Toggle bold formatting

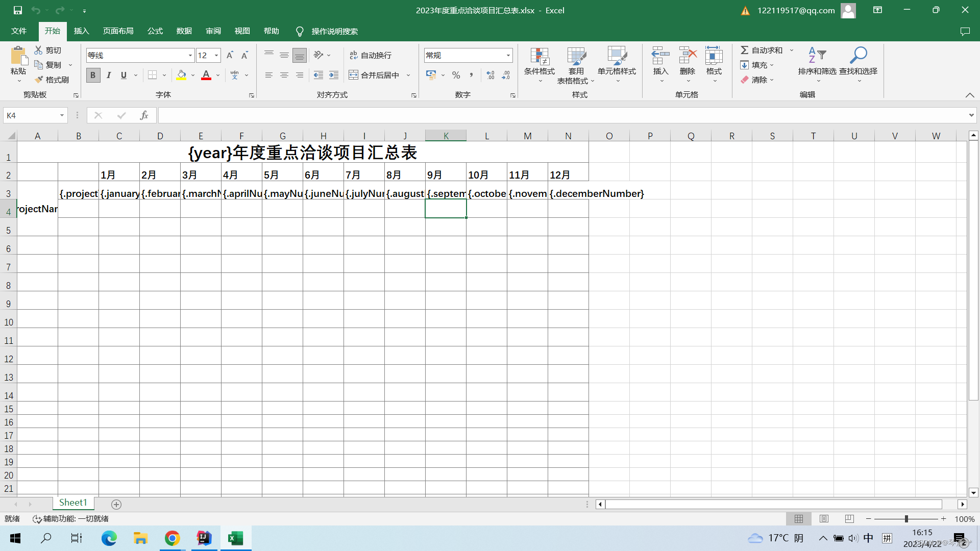pyautogui.click(x=93, y=75)
